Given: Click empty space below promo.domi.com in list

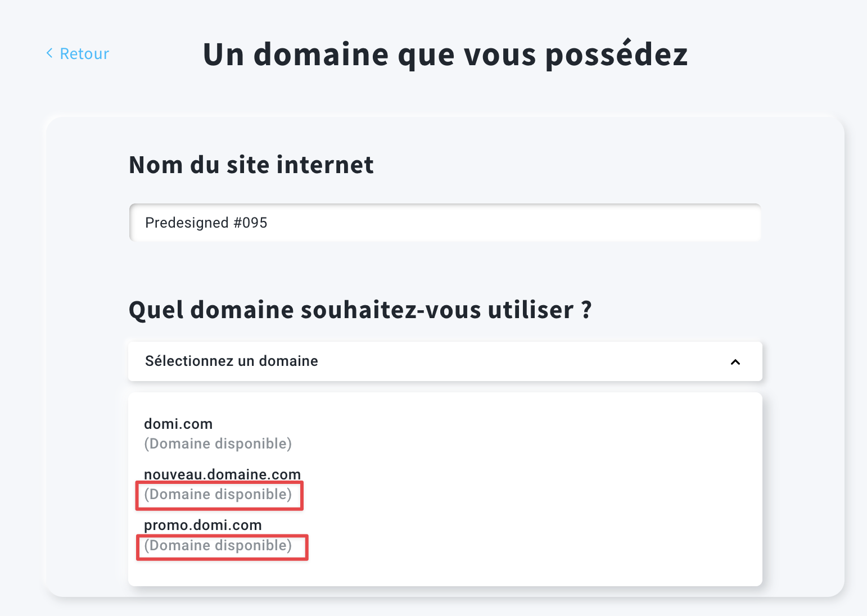Looking at the screenshot, I should coord(445,571).
